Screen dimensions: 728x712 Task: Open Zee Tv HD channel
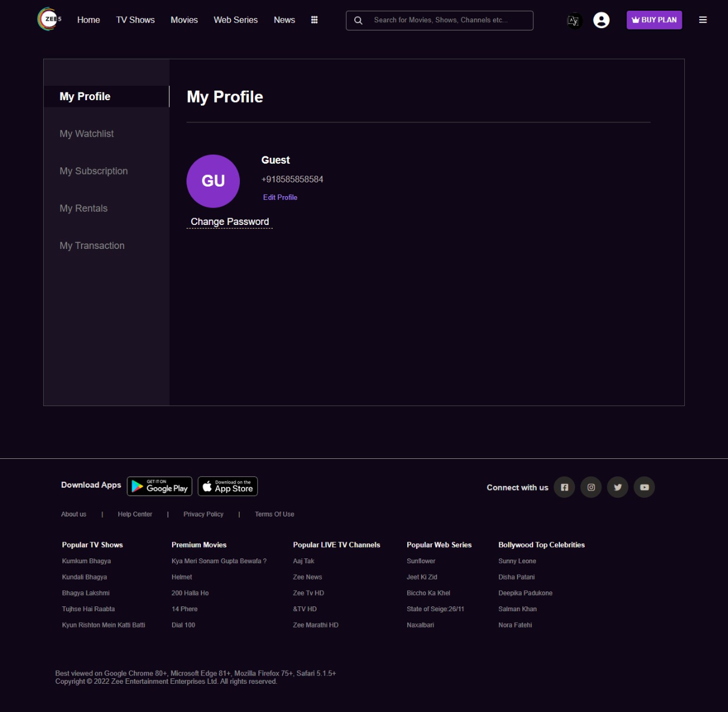(x=308, y=593)
